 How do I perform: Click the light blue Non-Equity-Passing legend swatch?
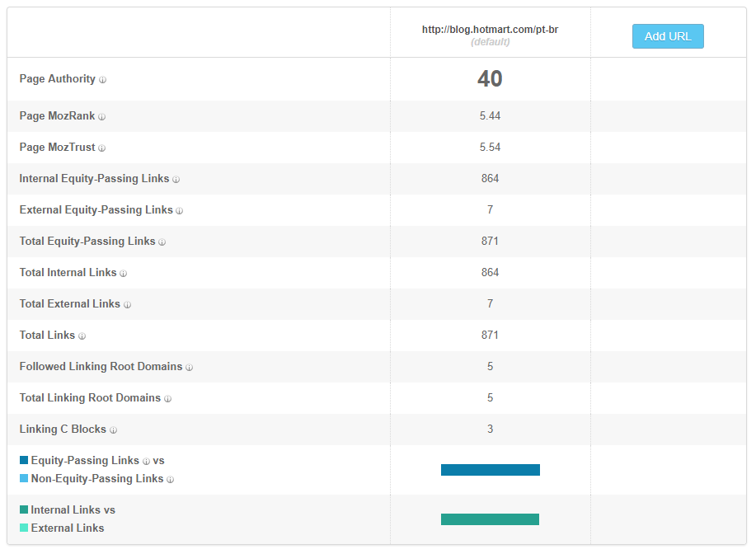(24, 478)
